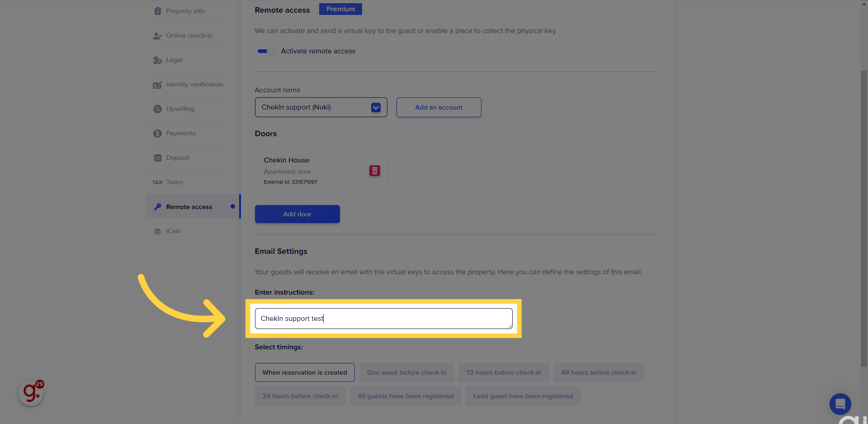Click the iCals calendar icon
Screen dimensions: 868x424
(x=157, y=231)
